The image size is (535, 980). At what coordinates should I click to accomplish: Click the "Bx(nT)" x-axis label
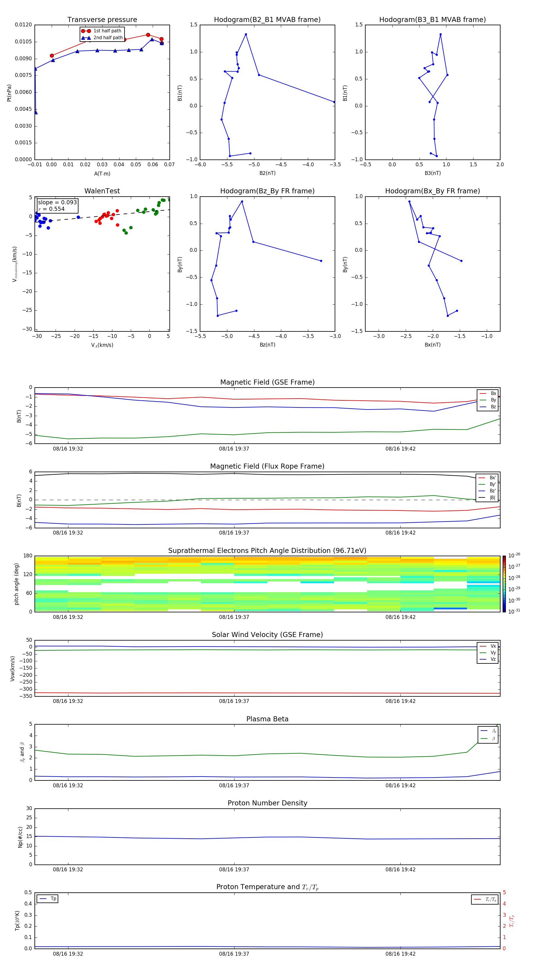[432, 345]
